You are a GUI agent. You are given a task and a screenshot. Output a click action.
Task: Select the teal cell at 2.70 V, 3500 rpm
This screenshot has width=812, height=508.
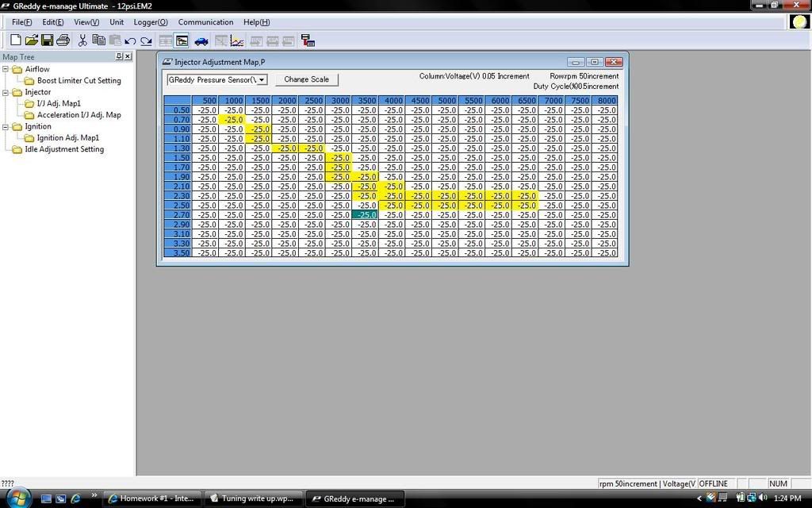365,214
